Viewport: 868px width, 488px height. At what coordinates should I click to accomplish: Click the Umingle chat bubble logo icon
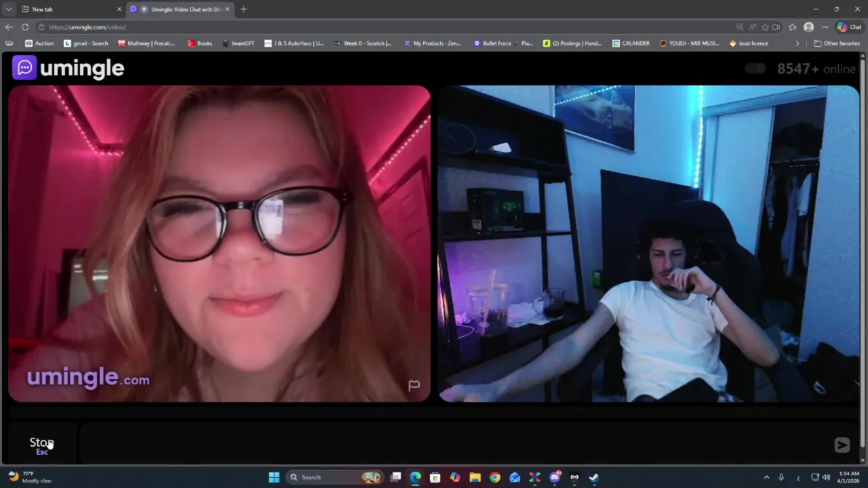pyautogui.click(x=24, y=68)
